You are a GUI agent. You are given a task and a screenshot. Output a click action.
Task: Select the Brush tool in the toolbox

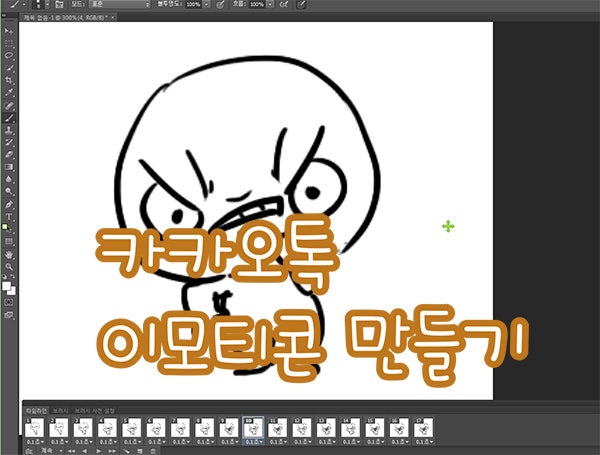[8, 118]
